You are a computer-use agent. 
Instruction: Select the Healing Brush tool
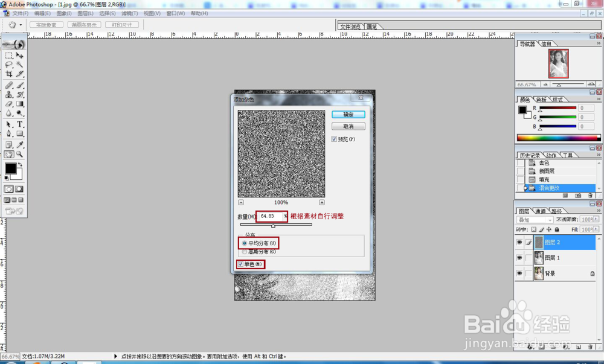tap(9, 85)
